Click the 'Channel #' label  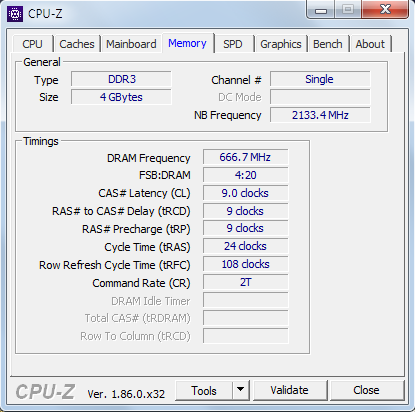(236, 80)
